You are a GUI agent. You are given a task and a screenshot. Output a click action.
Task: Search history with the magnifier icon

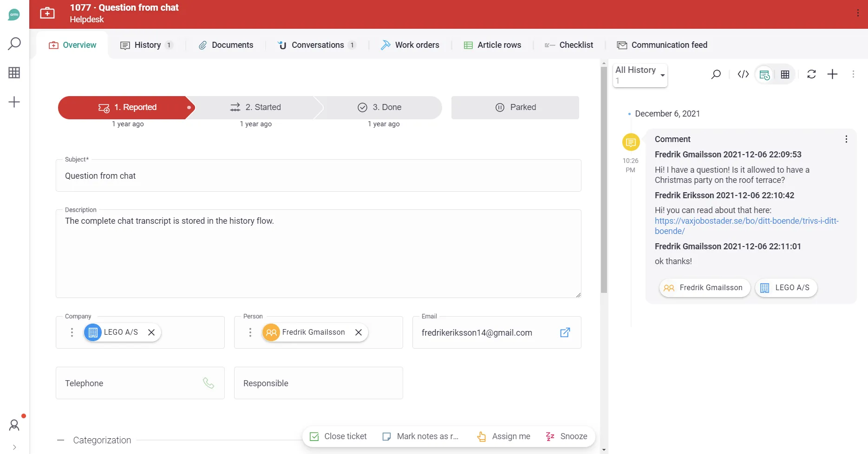click(x=716, y=74)
